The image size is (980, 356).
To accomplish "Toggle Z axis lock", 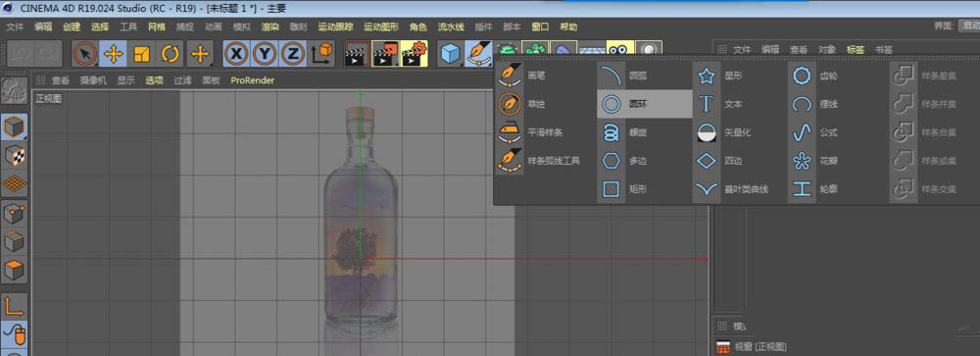I will (292, 54).
